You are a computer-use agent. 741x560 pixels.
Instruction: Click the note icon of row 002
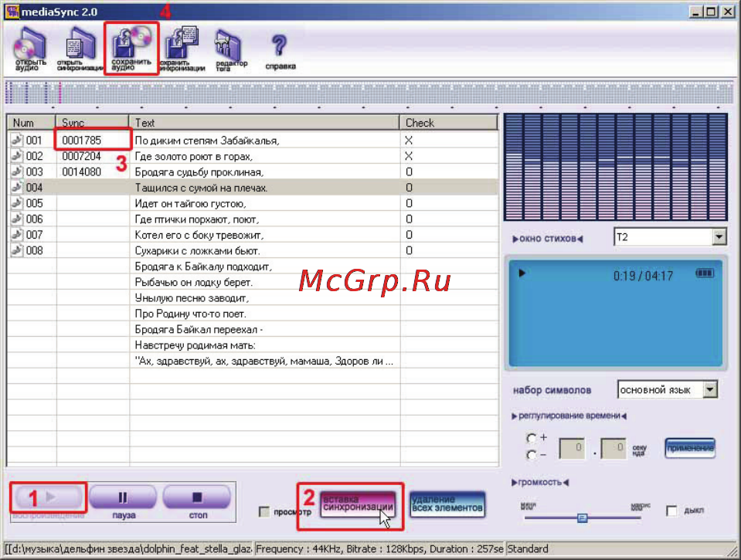pyautogui.click(x=17, y=155)
